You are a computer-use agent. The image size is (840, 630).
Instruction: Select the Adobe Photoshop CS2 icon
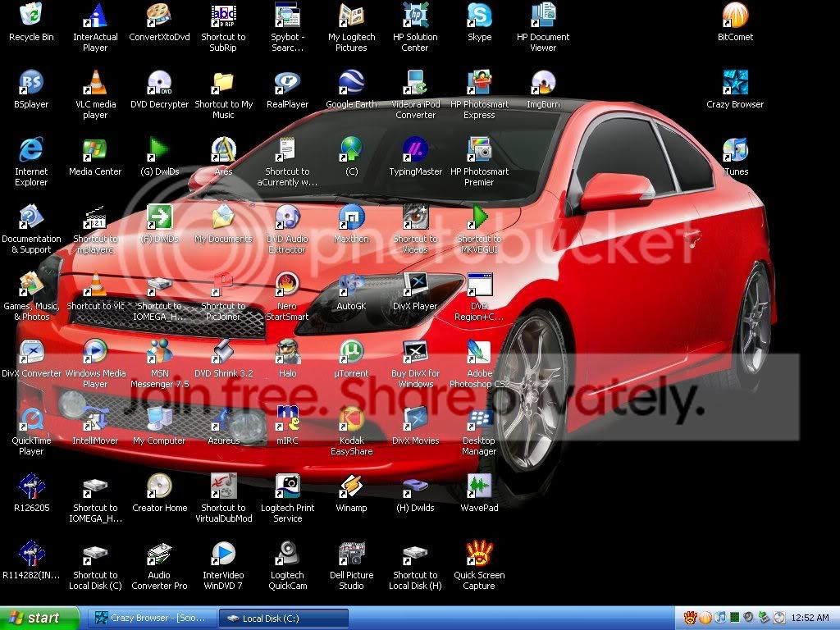(479, 353)
